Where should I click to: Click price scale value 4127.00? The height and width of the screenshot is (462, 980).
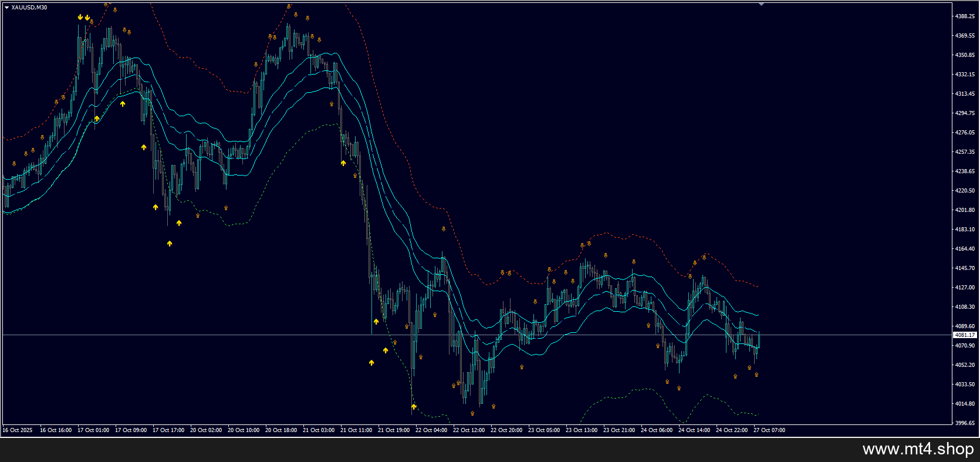pyautogui.click(x=965, y=288)
